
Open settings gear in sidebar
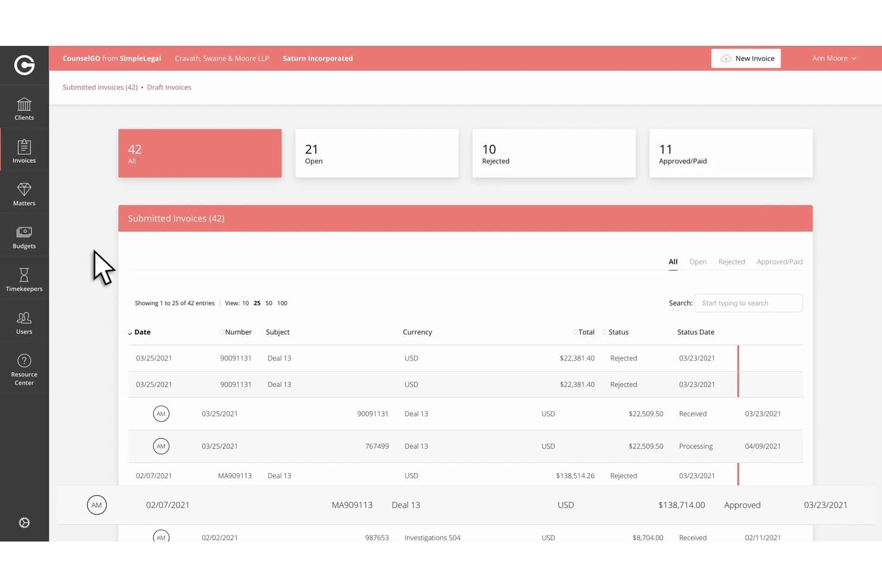coord(24,522)
